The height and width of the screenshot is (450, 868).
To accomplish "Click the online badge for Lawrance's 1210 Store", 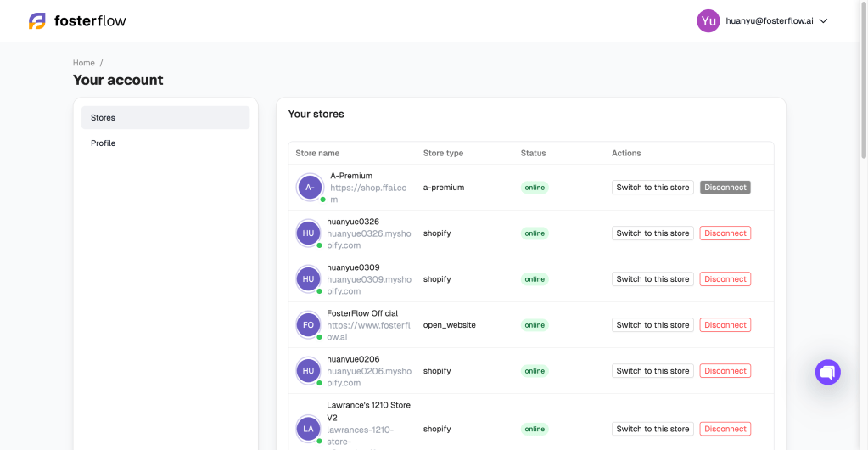I will [x=535, y=429].
